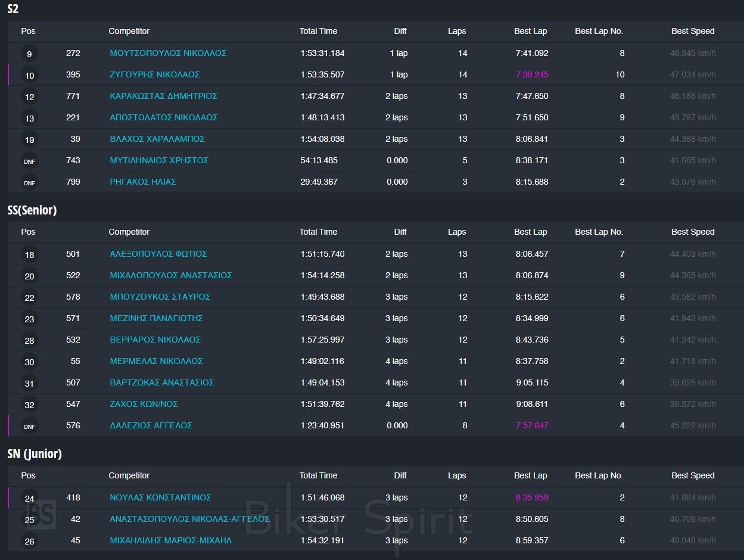Open competitor ΖΥΓΟΥΡΗΣ ΝΙΚΟΛΑΟΣ
Screen dimensions: 744x560
(x=154, y=74)
